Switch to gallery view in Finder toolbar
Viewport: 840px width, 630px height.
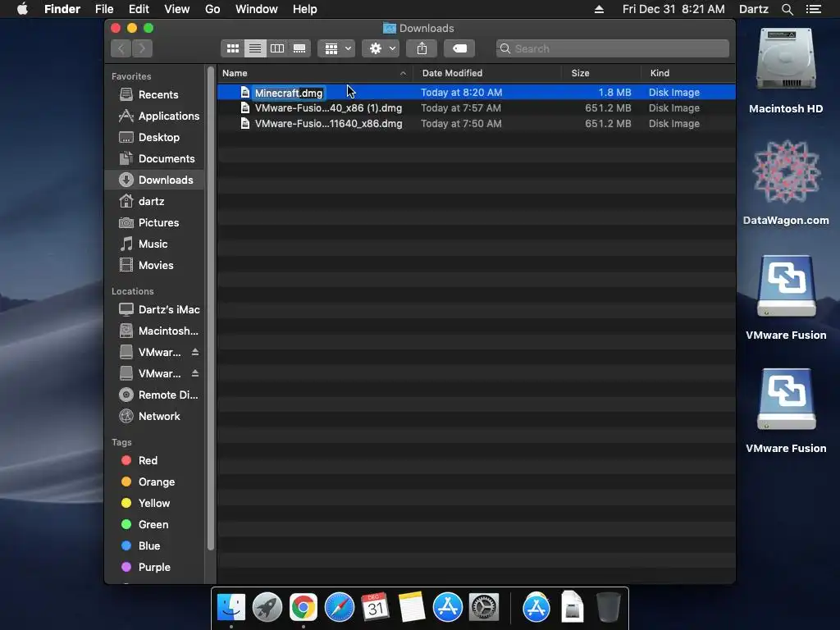tap(299, 48)
